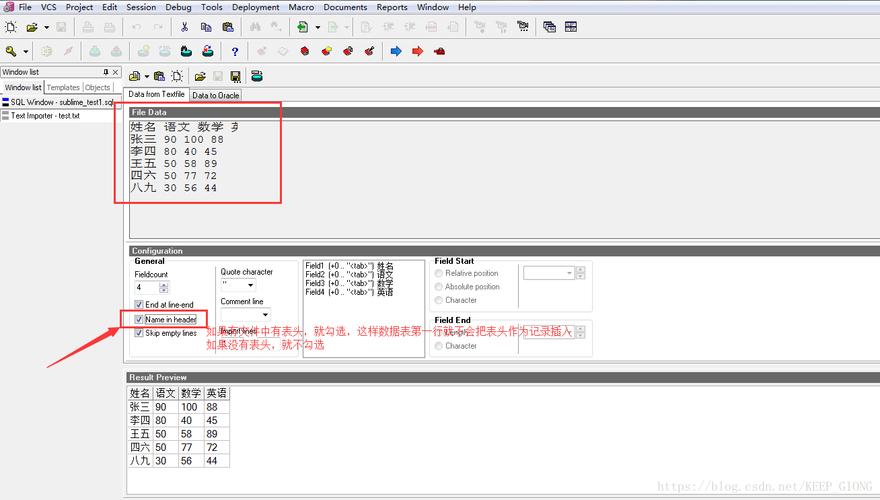The height and width of the screenshot is (500, 880).
Task: Select Field3 in the field list
Action: [x=349, y=283]
